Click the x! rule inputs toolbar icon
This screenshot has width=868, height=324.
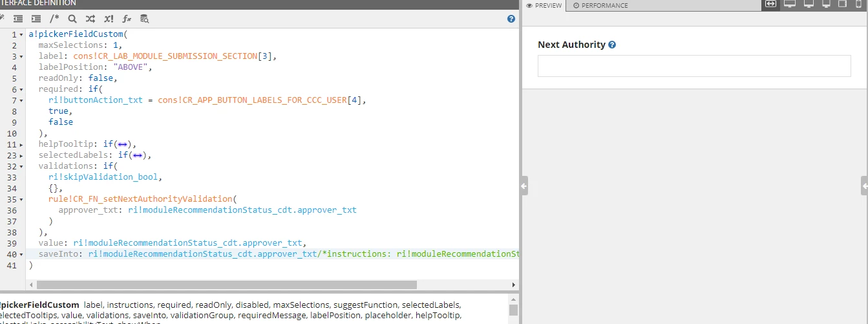(109, 19)
